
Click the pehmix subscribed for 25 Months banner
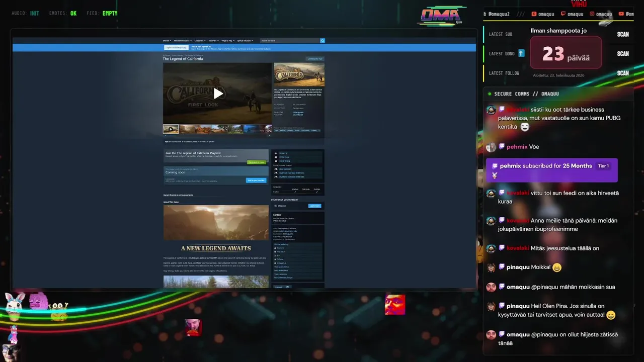(x=551, y=170)
